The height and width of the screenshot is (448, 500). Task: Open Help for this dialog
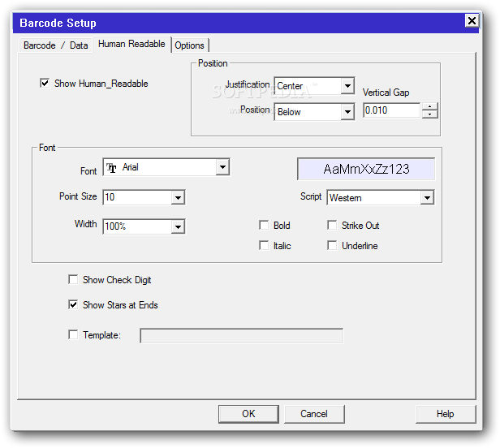click(x=446, y=414)
